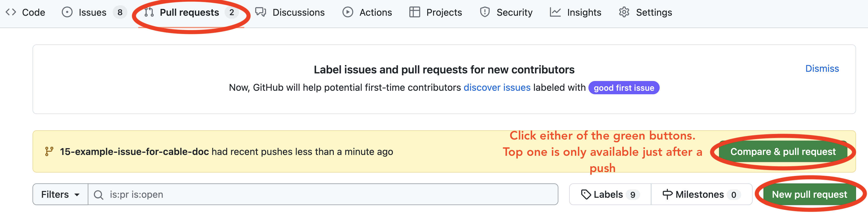Image resolution: width=868 pixels, height=214 pixels.
Task: Click the Projects table icon
Action: point(414,12)
